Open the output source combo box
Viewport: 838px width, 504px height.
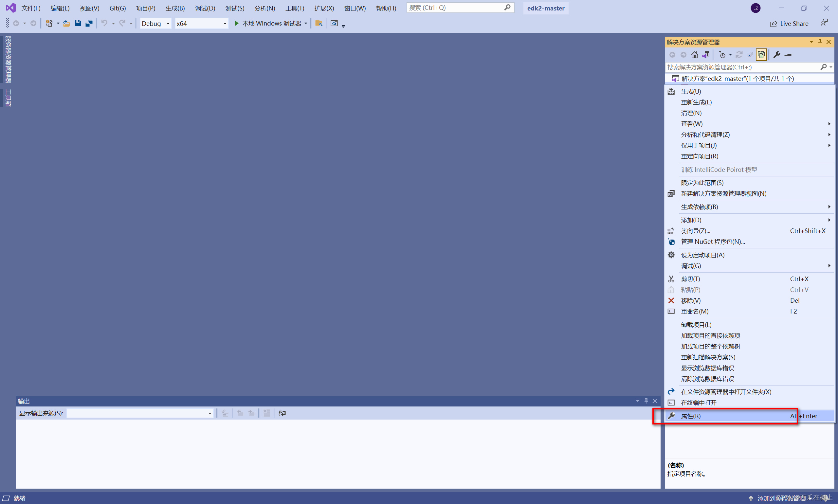[140, 413]
